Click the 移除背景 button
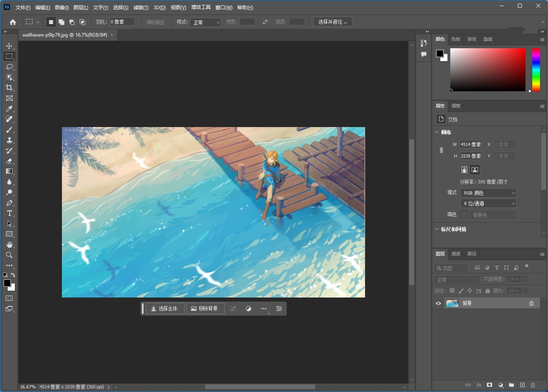The image size is (548, 392). pos(205,308)
